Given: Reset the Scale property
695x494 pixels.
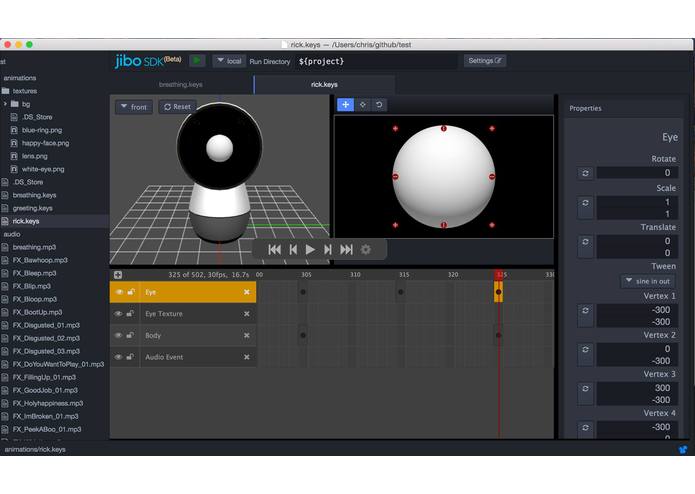Looking at the screenshot, I should [x=586, y=207].
